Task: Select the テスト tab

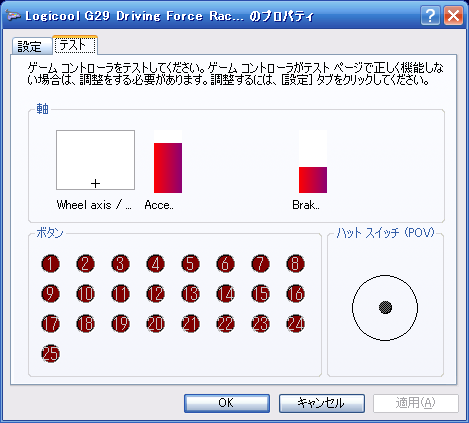Action: tap(75, 45)
